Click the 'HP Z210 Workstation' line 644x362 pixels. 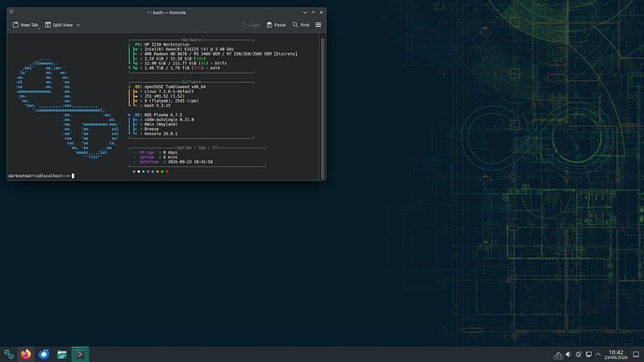[167, 45]
